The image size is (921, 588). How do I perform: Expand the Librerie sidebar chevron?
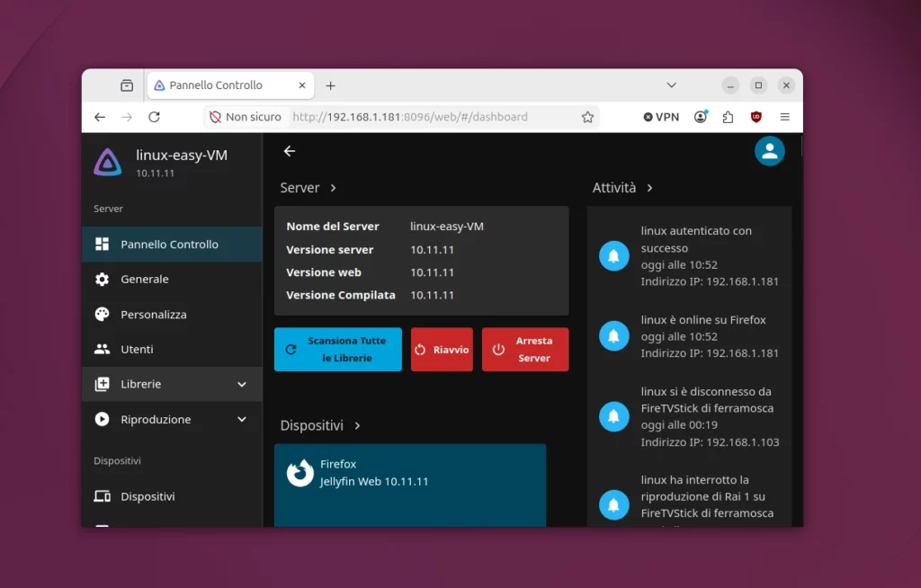241,384
